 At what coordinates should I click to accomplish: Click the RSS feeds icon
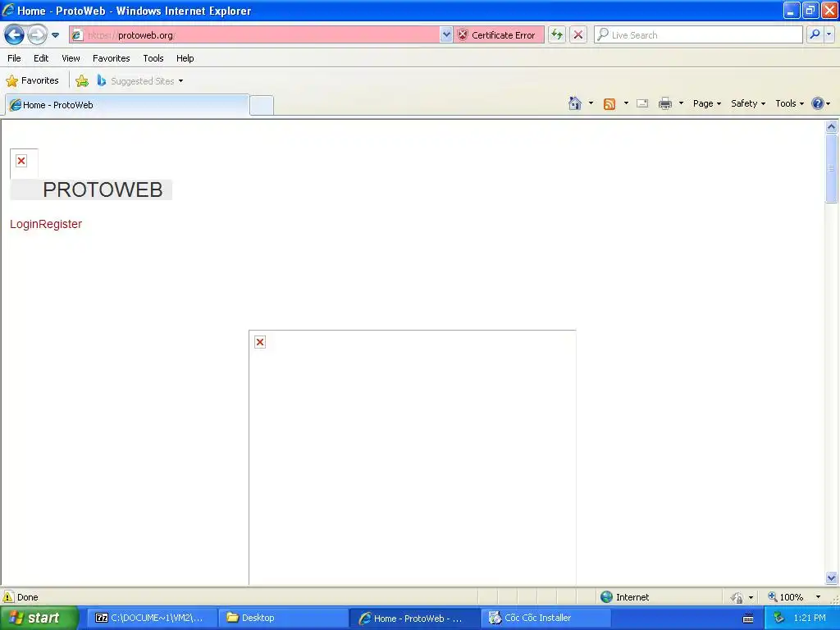tap(609, 104)
